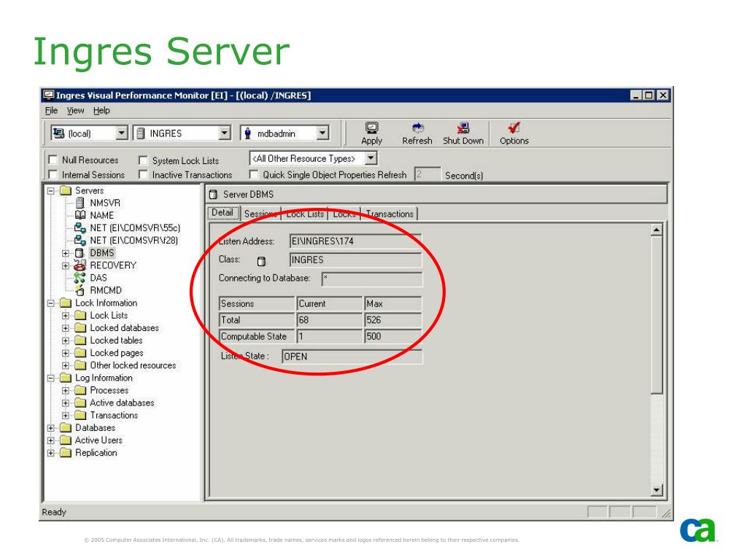The width and height of the screenshot is (747, 560).
Task: Toggle the System Lock Lists checkbox
Action: 143,160
